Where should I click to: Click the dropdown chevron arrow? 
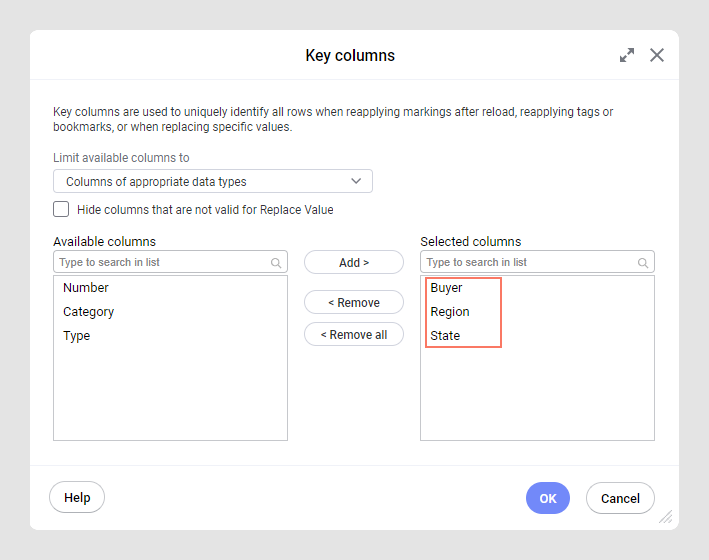[357, 181]
